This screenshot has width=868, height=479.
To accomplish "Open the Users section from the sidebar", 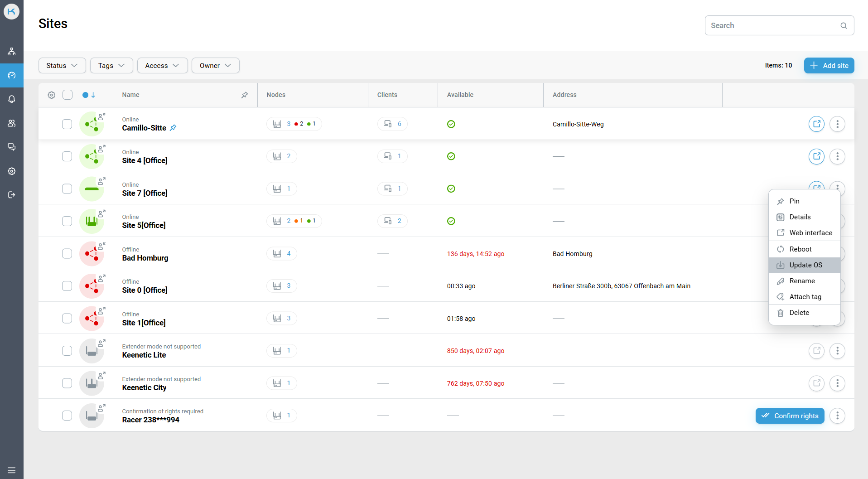I will (x=11, y=123).
